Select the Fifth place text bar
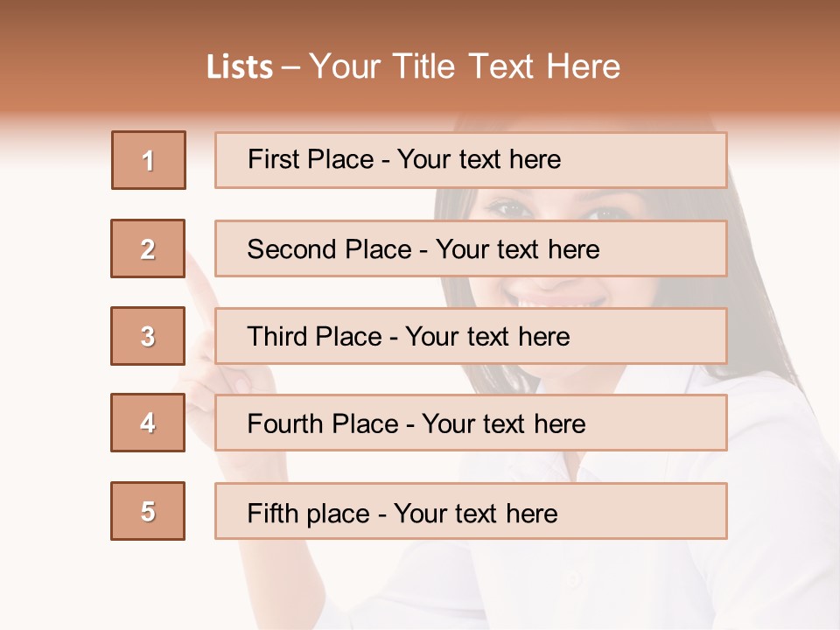Image resolution: width=840 pixels, height=630 pixels. tap(471, 511)
